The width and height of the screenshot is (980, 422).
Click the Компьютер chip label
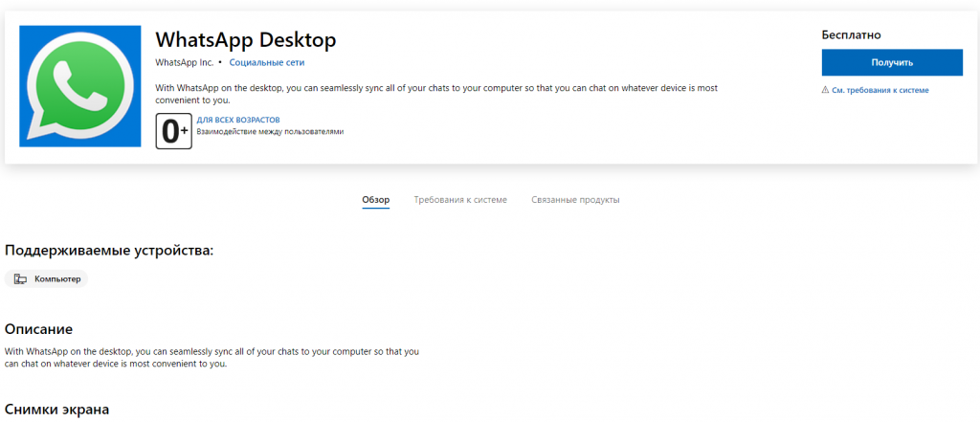57,279
